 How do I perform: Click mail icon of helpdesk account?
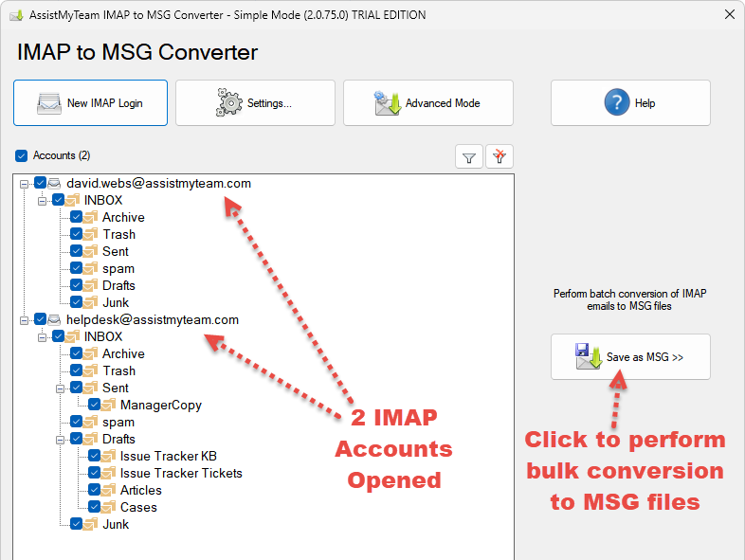[54, 319]
